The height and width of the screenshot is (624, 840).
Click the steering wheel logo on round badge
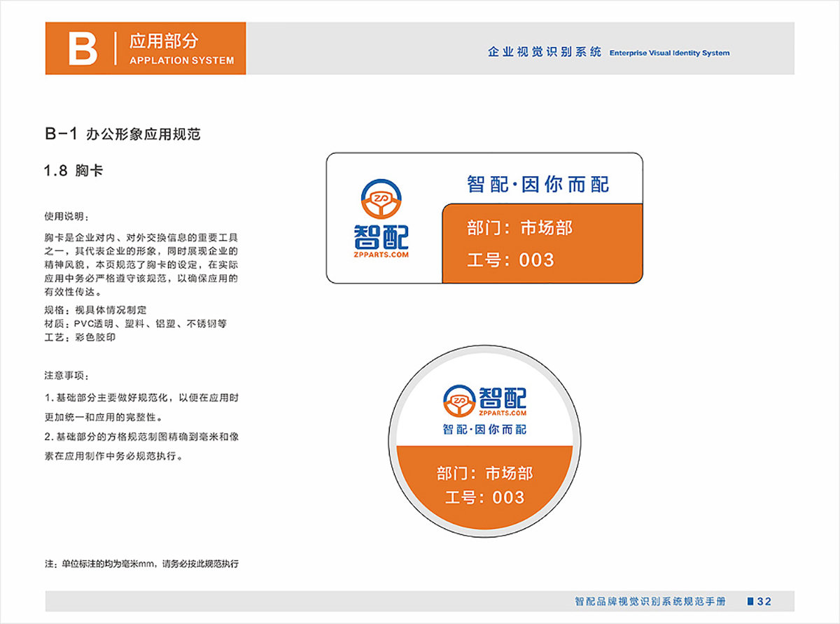pyautogui.click(x=460, y=401)
